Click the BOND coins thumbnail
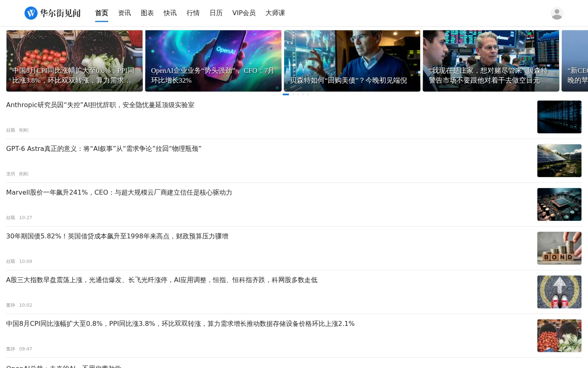The image size is (588, 368). tap(559, 248)
